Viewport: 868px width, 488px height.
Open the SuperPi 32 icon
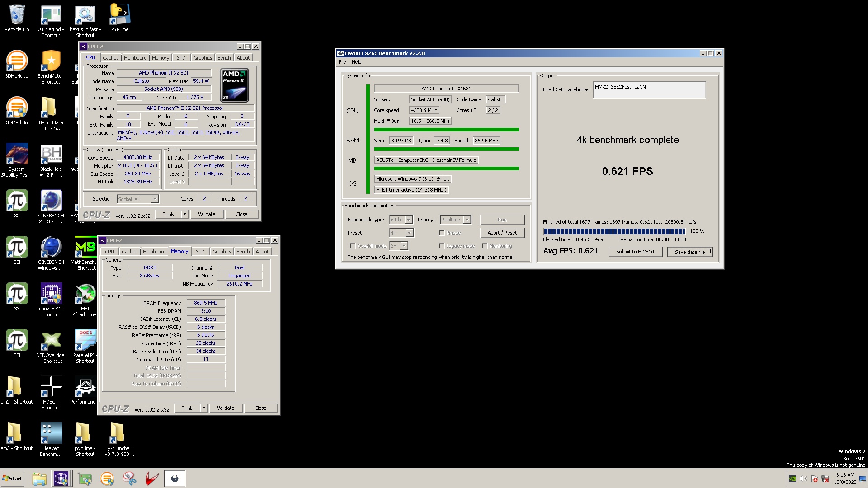coord(17,204)
